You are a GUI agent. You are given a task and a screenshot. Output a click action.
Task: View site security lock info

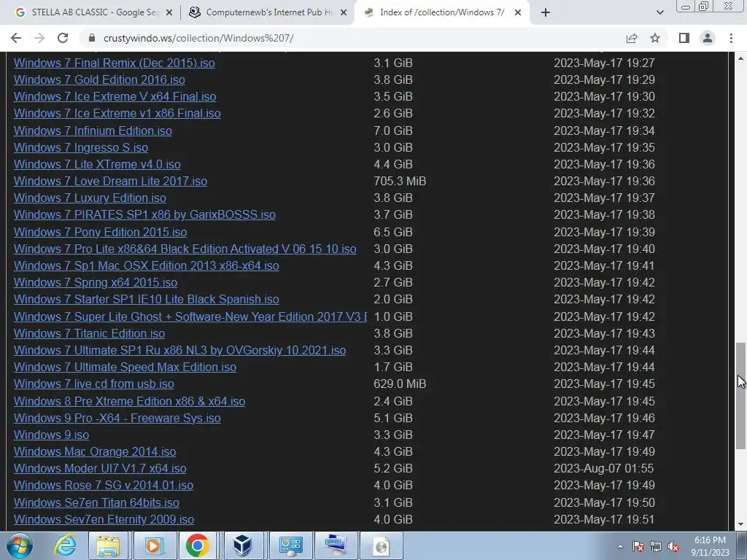click(x=92, y=38)
